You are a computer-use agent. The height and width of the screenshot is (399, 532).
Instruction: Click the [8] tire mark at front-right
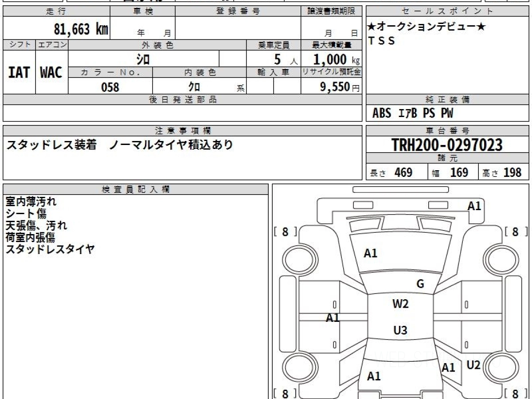[x=515, y=232]
